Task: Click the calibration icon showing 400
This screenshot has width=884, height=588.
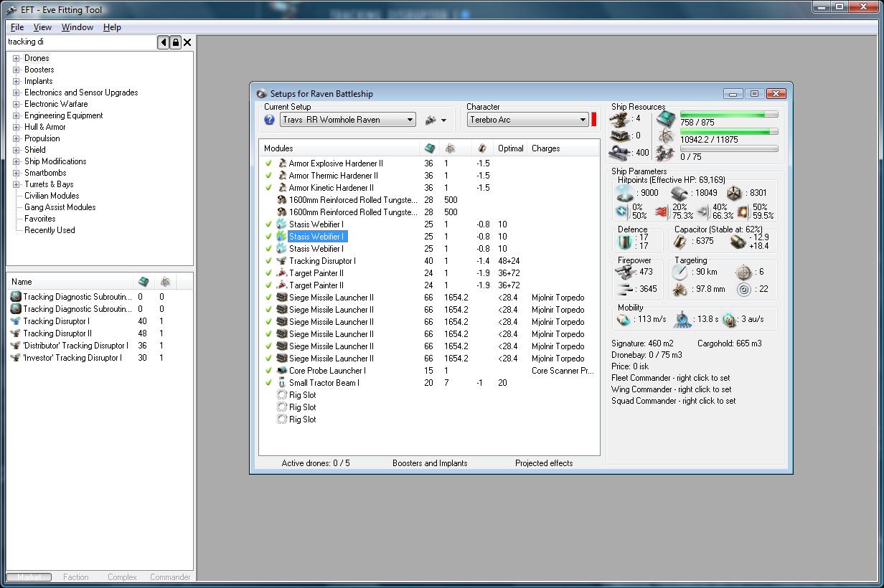Action: 620,152
